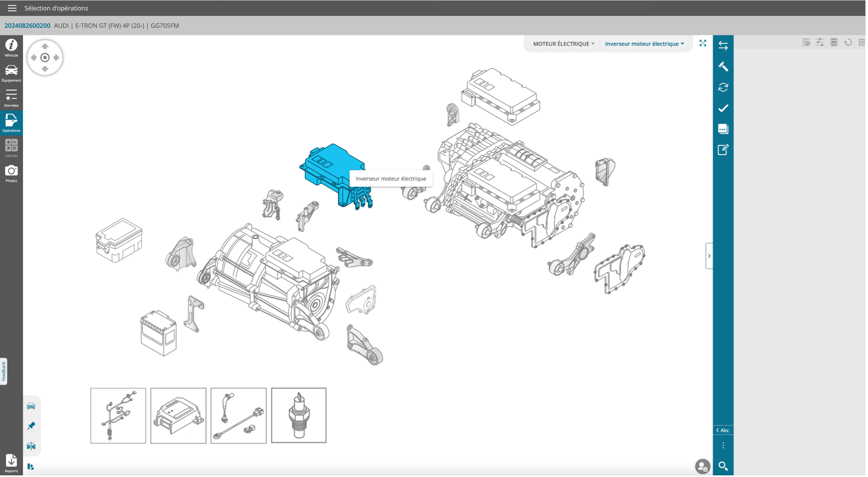The width and height of the screenshot is (868, 477).
Task: Switch to the Véhicule section
Action: pos(11,47)
